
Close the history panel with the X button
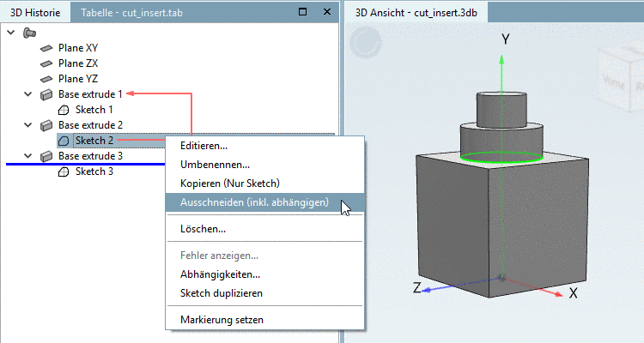click(327, 12)
